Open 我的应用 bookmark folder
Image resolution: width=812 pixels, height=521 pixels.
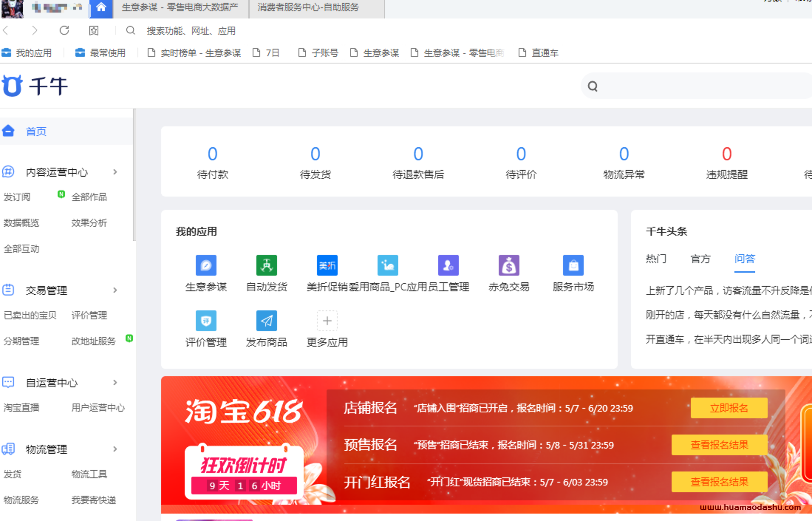pos(27,53)
